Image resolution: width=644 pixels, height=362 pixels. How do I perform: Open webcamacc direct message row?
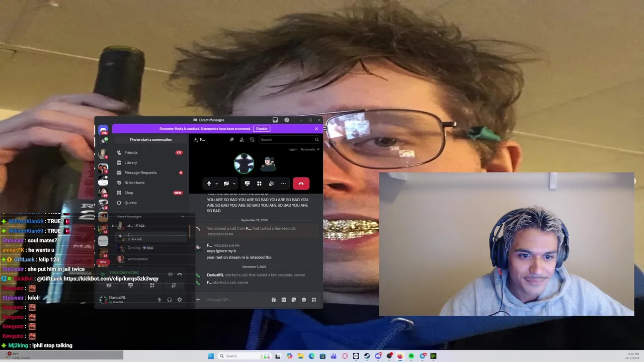[x=149, y=259]
